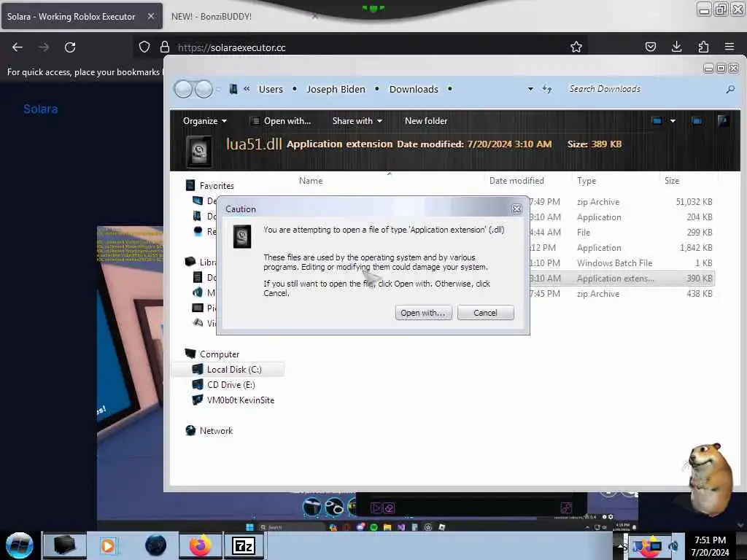Viewport: 747px width, 560px height.
Task: Select the 438 KB zip Archive row
Action: click(x=622, y=294)
